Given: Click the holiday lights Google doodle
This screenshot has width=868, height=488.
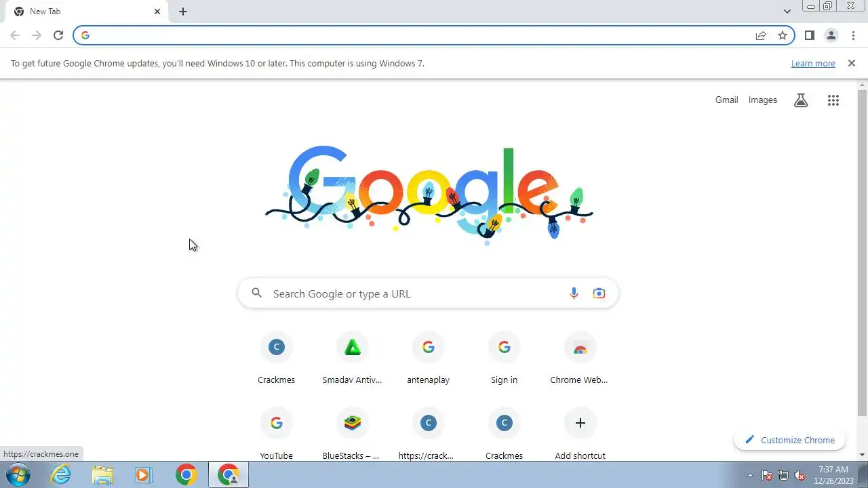Looking at the screenshot, I should click(429, 194).
